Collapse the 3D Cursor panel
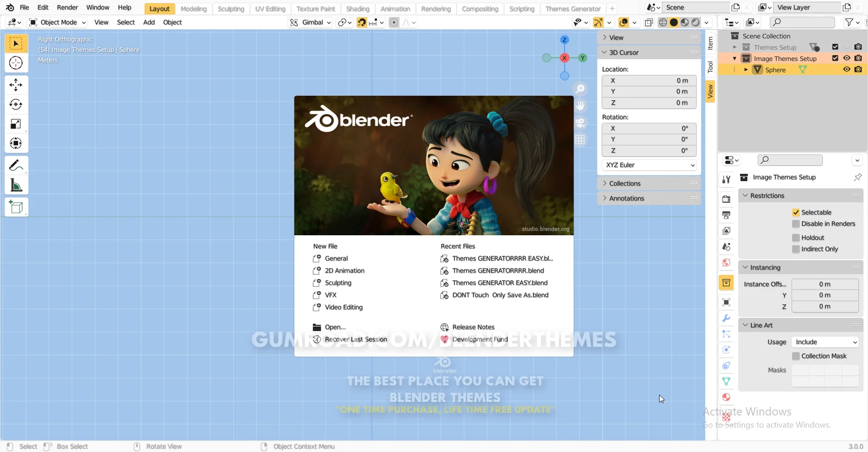Screen dimensions: 868x452 pyautogui.click(x=649, y=53)
